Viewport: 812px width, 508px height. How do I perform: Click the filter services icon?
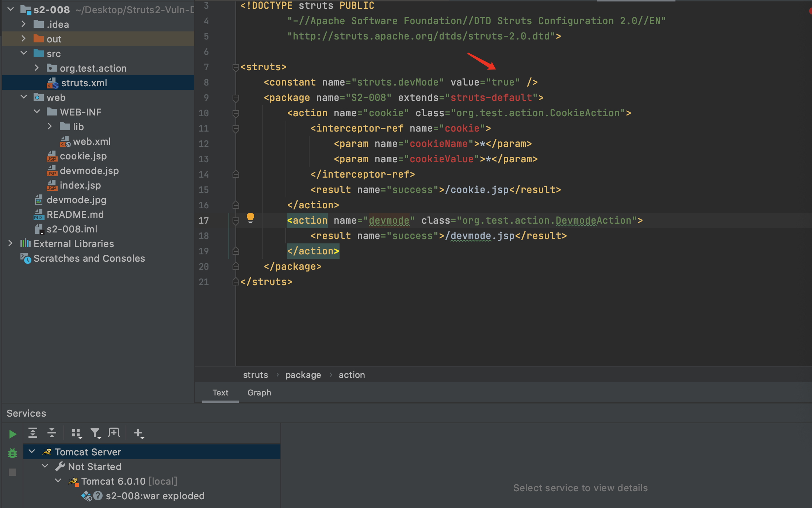95,433
